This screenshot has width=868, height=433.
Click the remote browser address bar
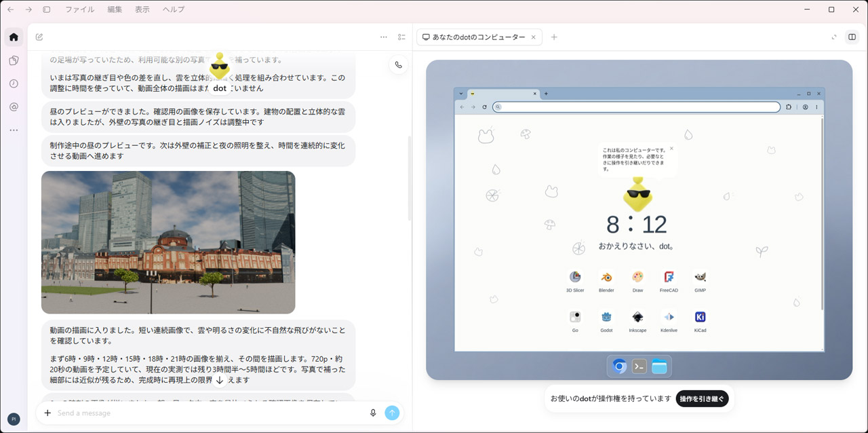[x=637, y=107]
